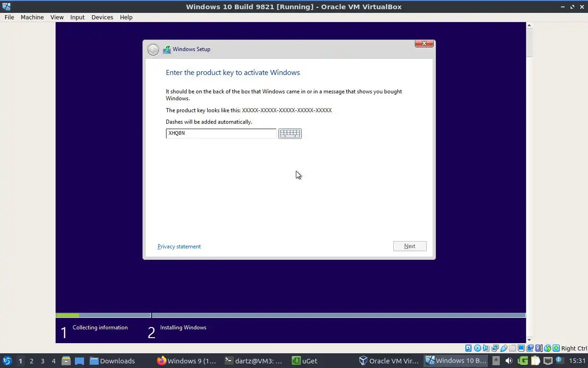Switch to the dartz@VM3 terminal window
The width and height of the screenshot is (588, 368).
point(254,361)
